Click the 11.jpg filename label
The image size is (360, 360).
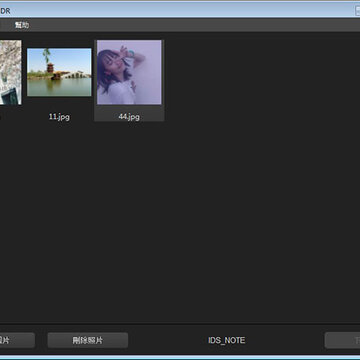59,117
